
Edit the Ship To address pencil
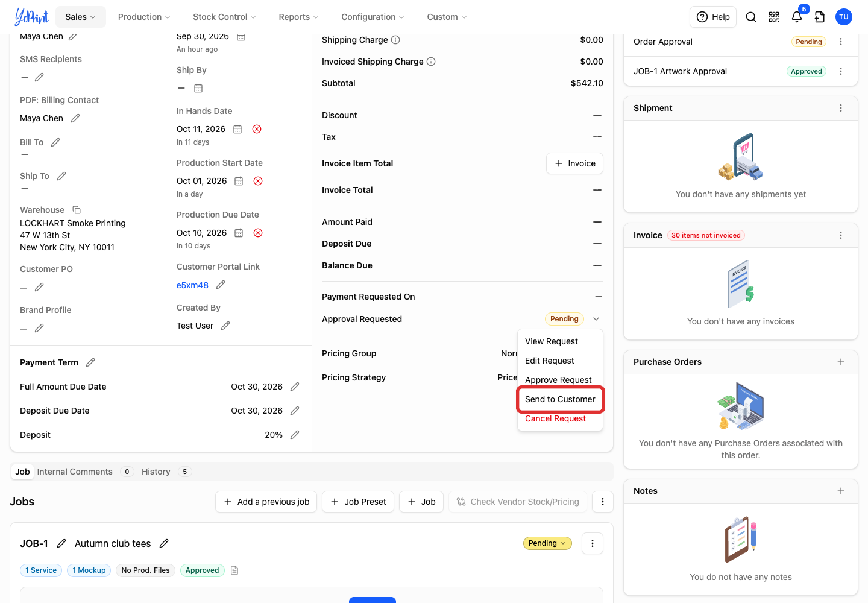tap(61, 176)
